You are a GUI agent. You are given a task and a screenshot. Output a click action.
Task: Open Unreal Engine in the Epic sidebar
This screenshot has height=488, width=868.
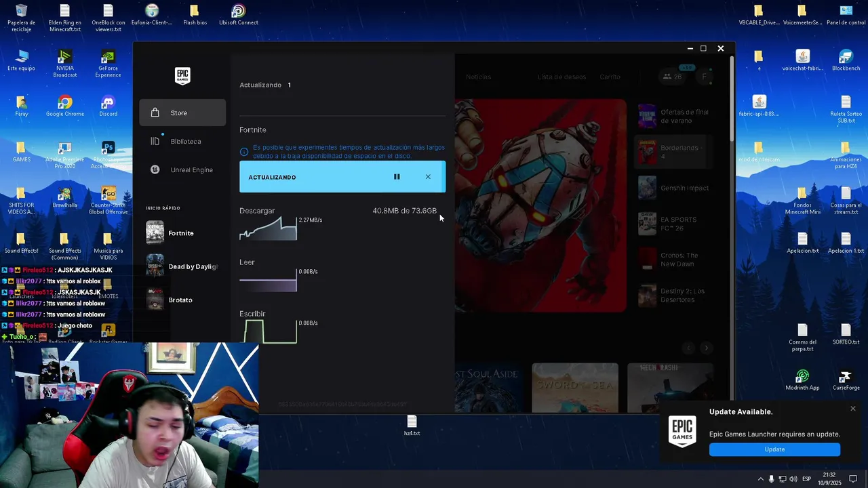182,169
